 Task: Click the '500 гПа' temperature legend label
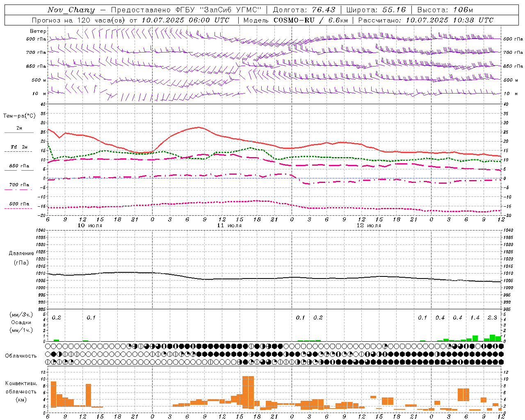pos(19,203)
